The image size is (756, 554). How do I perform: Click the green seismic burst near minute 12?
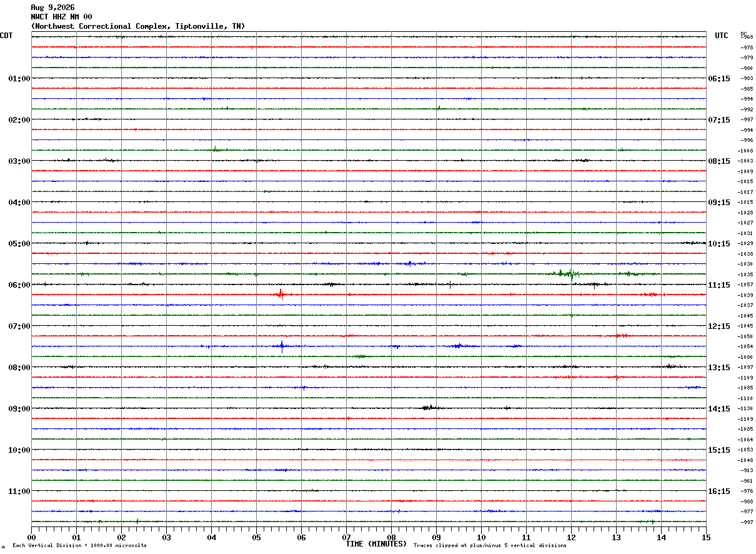[x=569, y=273]
